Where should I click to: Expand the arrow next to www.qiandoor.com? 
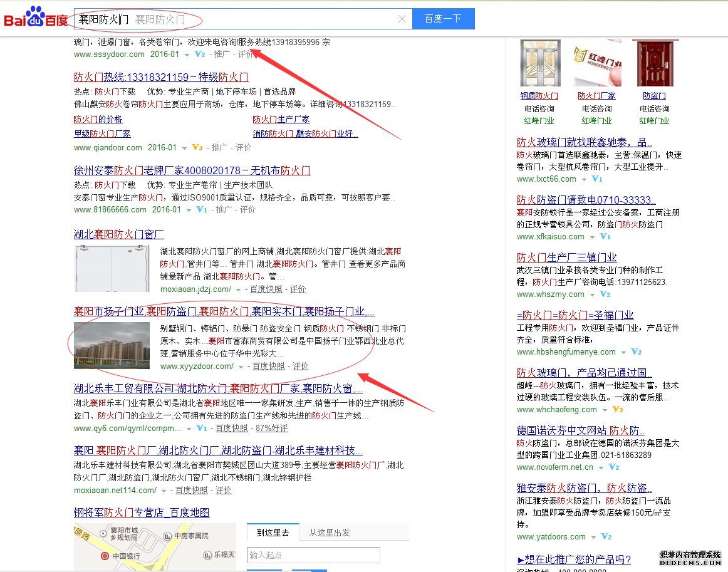point(184,148)
